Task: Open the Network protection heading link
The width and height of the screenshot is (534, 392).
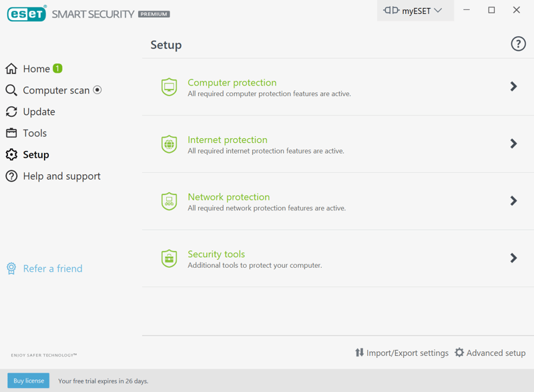Action: tap(228, 197)
